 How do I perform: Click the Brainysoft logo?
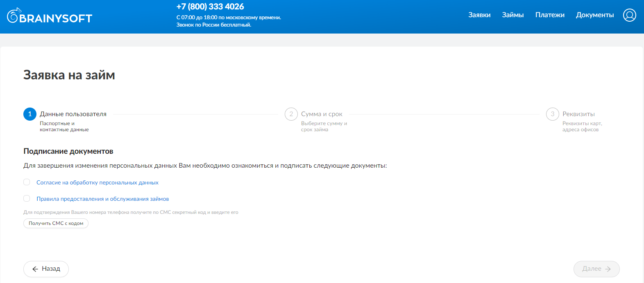pyautogui.click(x=50, y=16)
